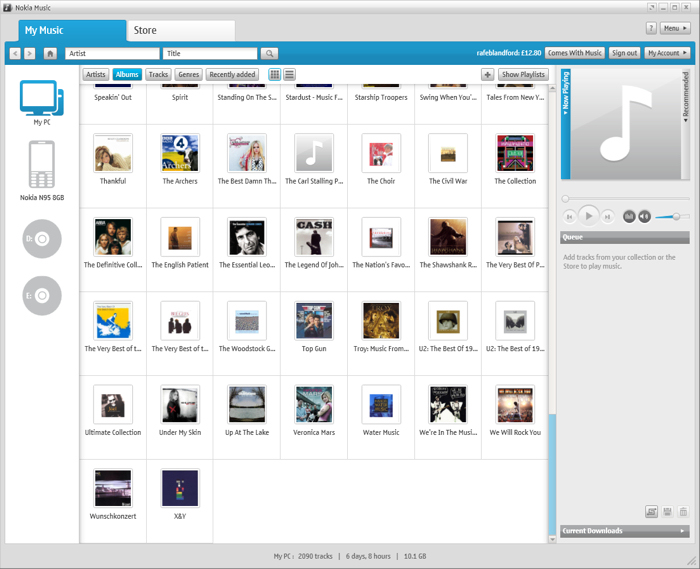Viewport: 700px width, 569px height.
Task: Click the Sign out button
Action: pos(625,53)
